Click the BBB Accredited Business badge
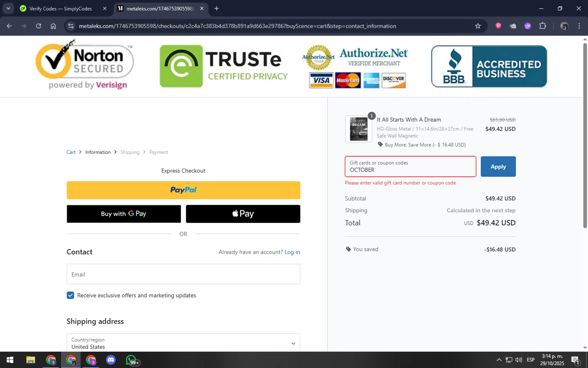Screen dimensions: 588x368 489,66
